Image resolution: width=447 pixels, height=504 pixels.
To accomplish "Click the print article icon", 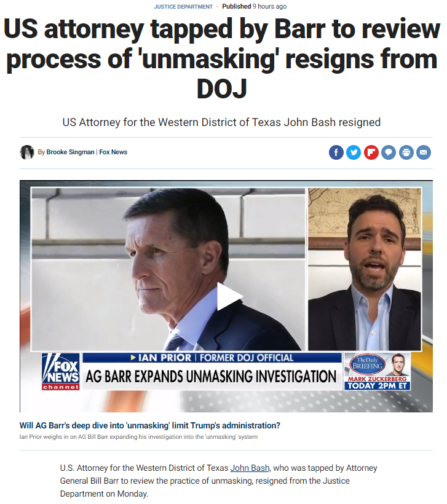I will (x=406, y=152).
